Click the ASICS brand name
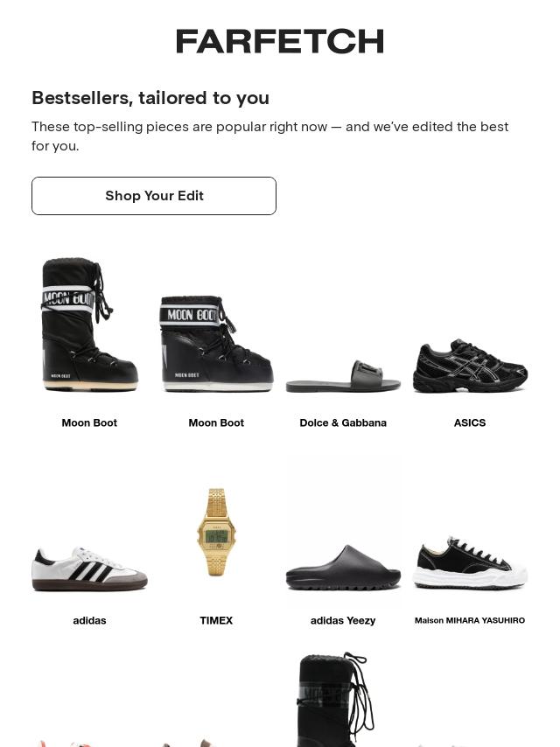Viewport: 560px width, 747px height. click(470, 422)
